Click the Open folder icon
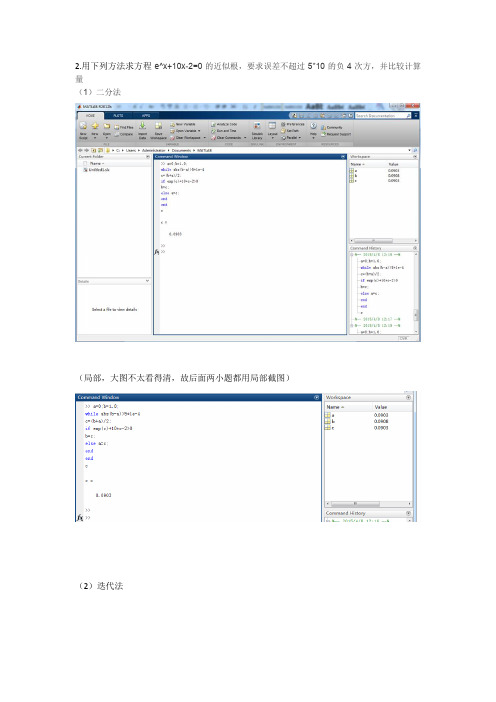Screen dimensions: 496x702 pos(107,127)
